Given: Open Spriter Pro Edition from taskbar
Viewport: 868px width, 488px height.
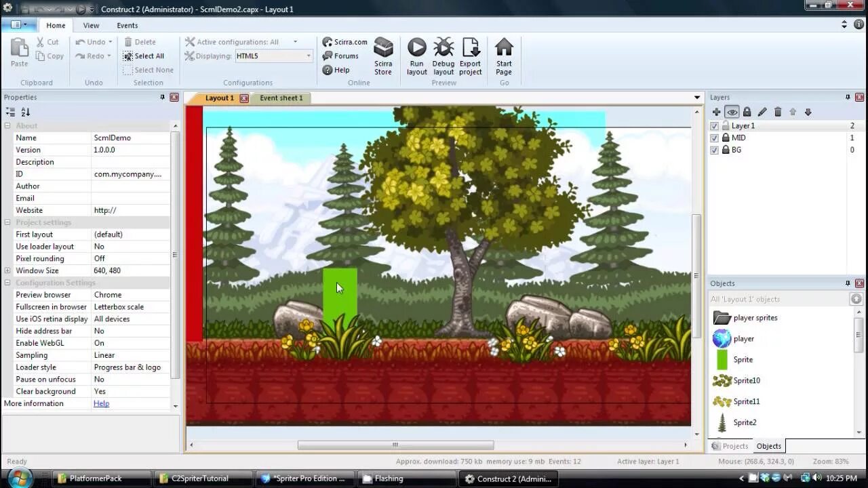Looking at the screenshot, I should click(x=304, y=479).
